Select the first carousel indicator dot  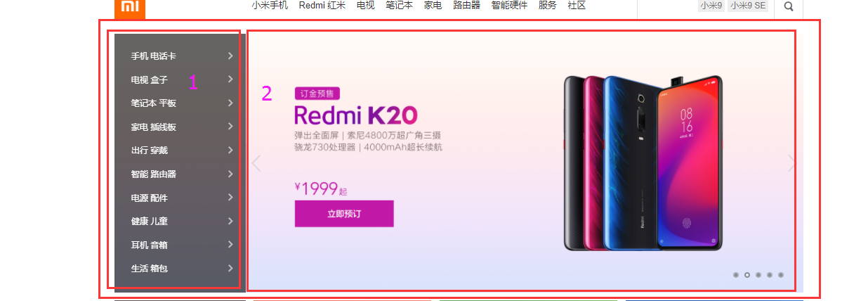click(736, 275)
